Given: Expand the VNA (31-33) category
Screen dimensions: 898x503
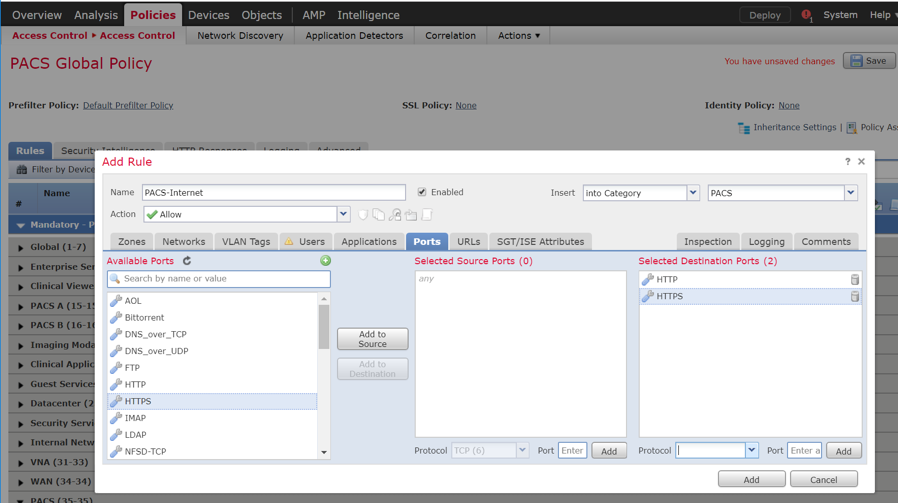Looking at the screenshot, I should [x=21, y=463].
